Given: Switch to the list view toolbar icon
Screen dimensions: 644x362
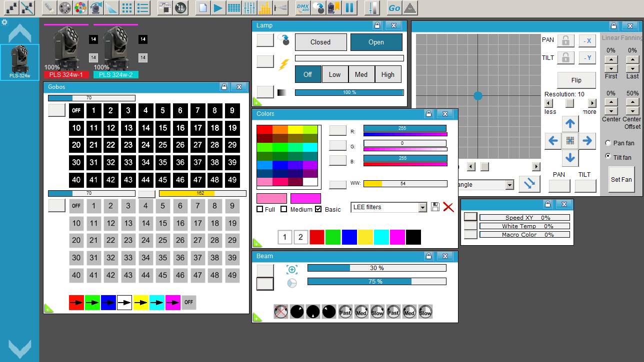Looking at the screenshot, I should (x=142, y=8).
